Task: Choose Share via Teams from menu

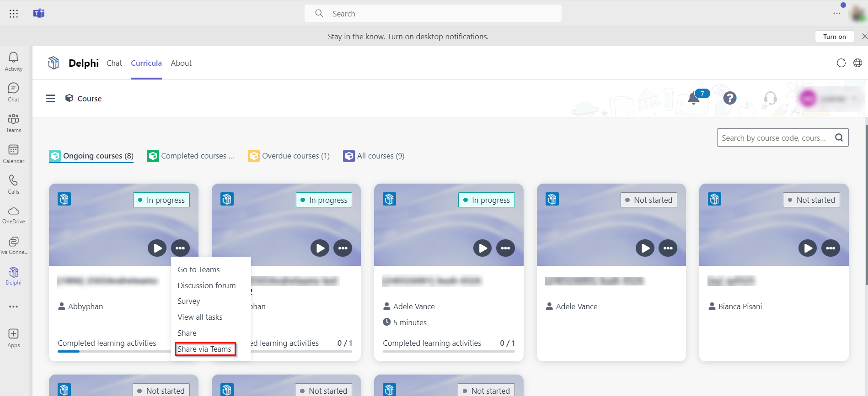Action: point(204,349)
